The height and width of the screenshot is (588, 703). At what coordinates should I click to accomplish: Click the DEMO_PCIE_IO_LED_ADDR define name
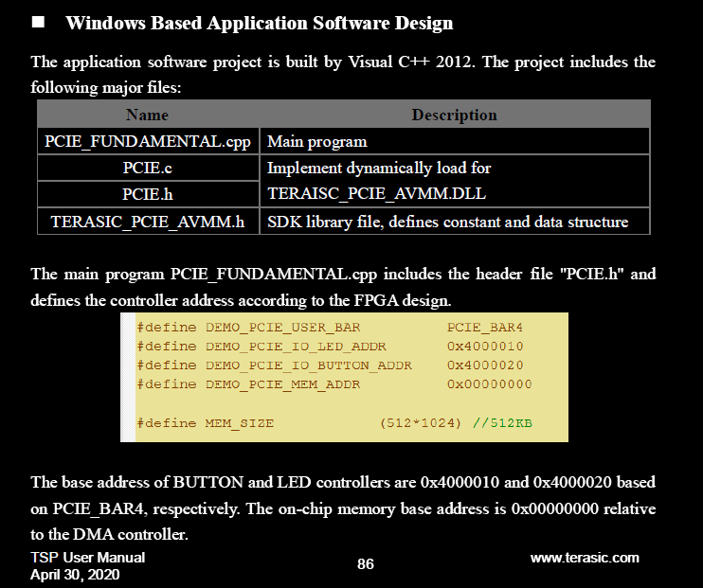[296, 347]
